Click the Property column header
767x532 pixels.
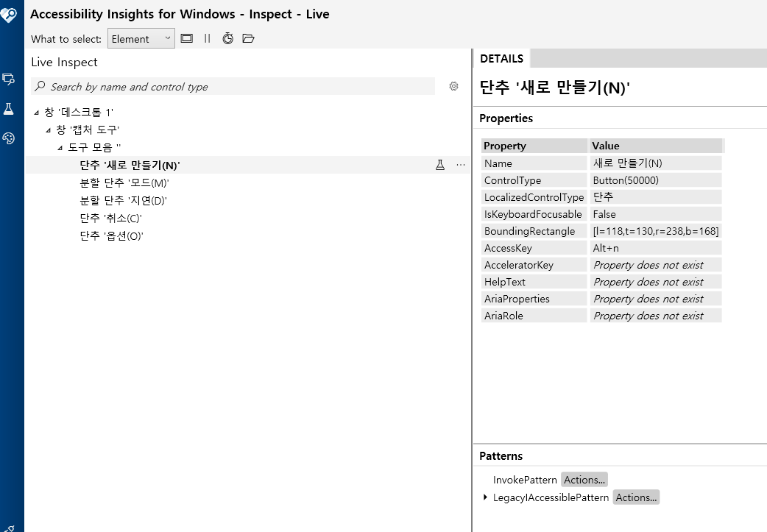pos(534,146)
